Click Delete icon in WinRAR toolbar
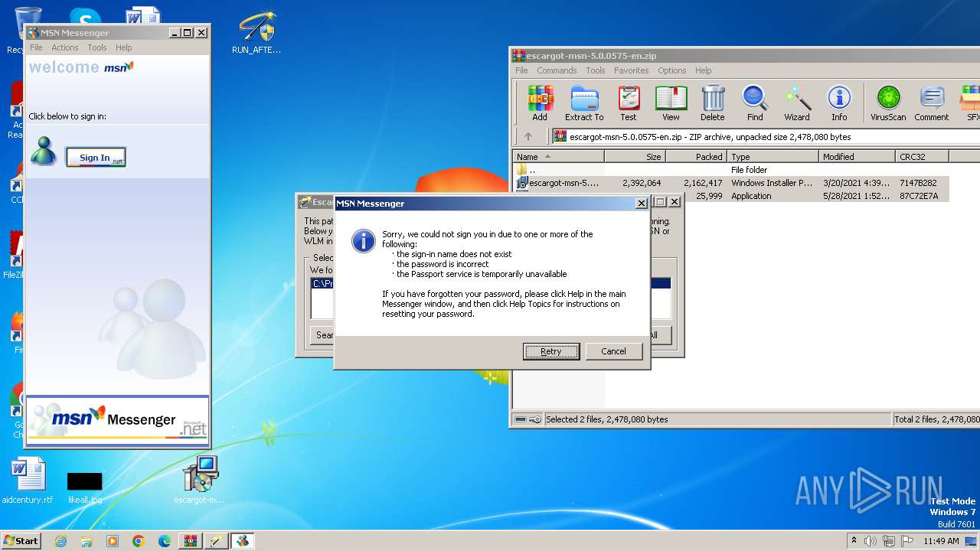Viewport: 980px width, 551px height. (x=712, y=103)
